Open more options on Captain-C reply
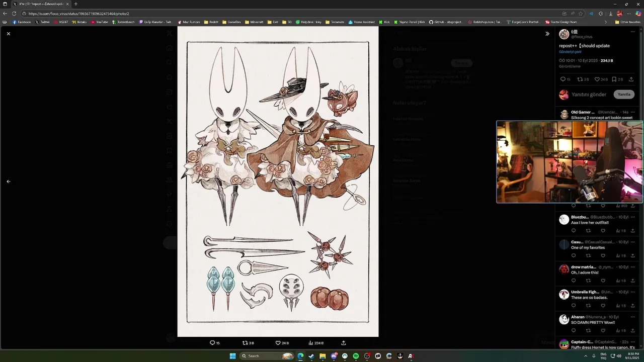Viewport: 644px width, 362px height. click(632, 342)
